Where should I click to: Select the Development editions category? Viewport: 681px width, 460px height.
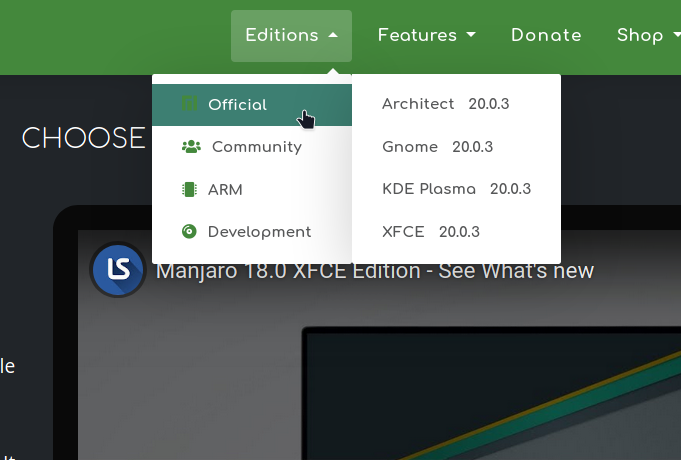tap(252, 232)
